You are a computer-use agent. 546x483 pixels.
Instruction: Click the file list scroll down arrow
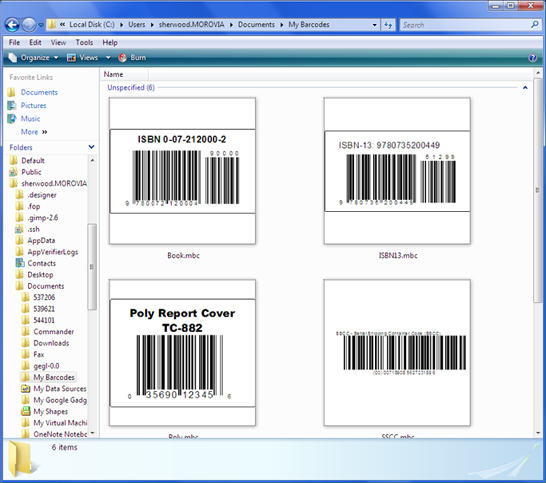538,433
